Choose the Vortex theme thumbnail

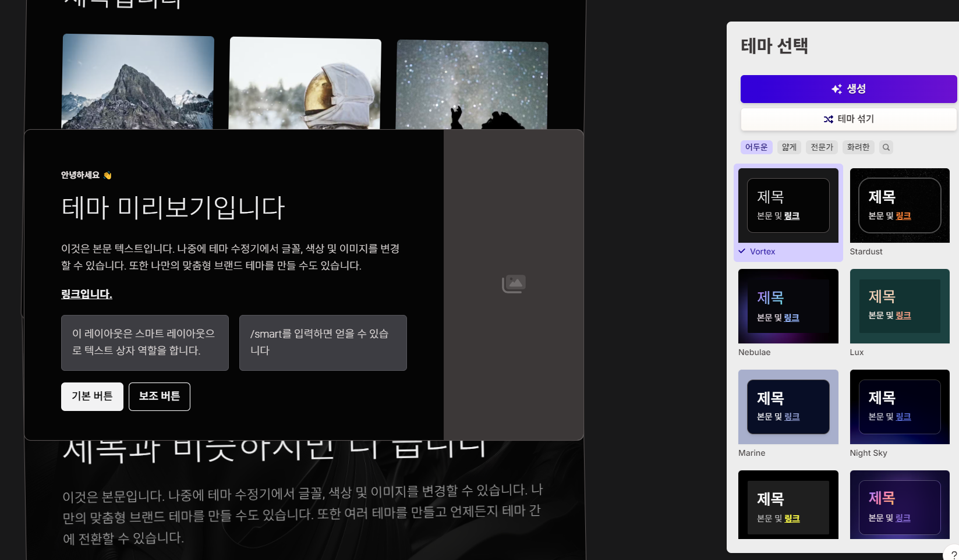click(788, 205)
